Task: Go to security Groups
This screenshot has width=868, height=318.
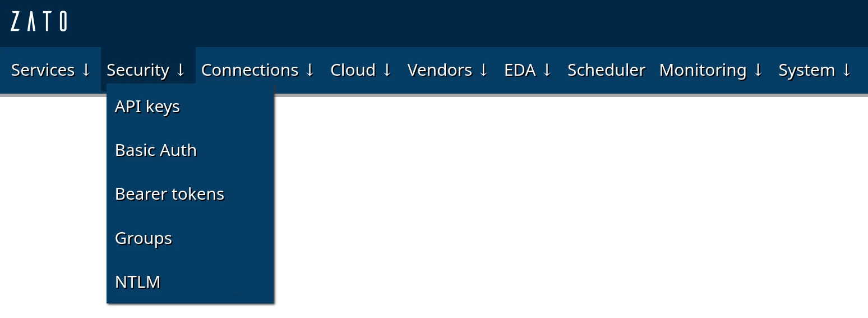Action: tap(143, 238)
